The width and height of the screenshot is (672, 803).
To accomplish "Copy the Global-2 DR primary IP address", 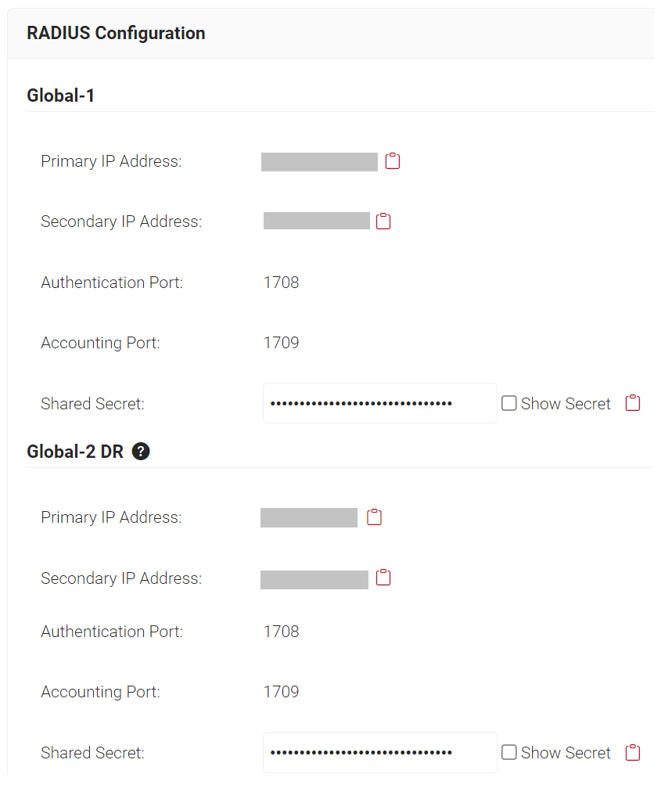I will coord(375,517).
